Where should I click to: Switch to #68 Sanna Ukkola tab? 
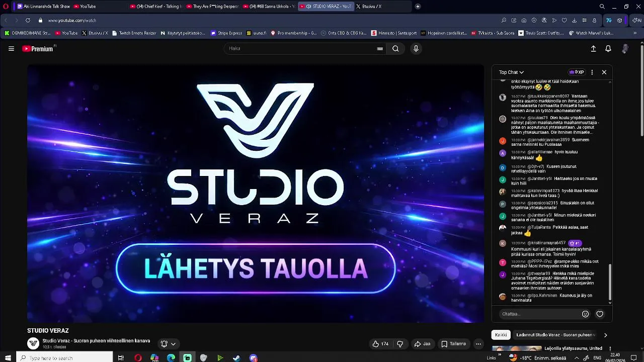269,7
